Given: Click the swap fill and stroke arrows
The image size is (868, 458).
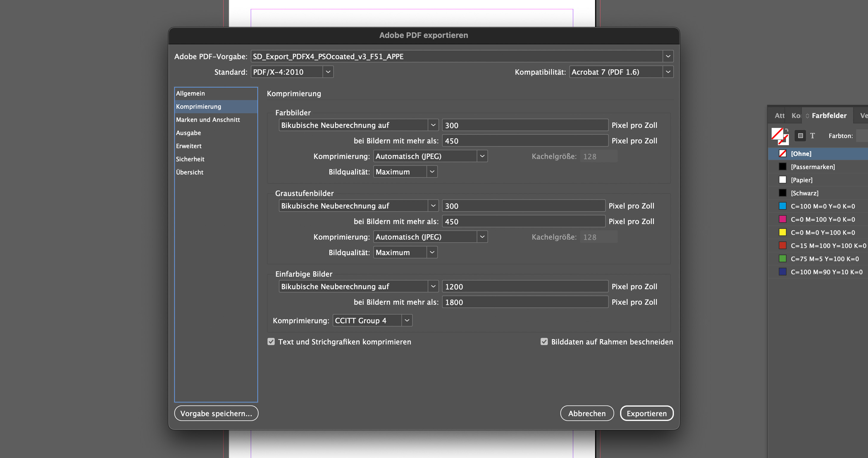Looking at the screenshot, I should (x=787, y=130).
